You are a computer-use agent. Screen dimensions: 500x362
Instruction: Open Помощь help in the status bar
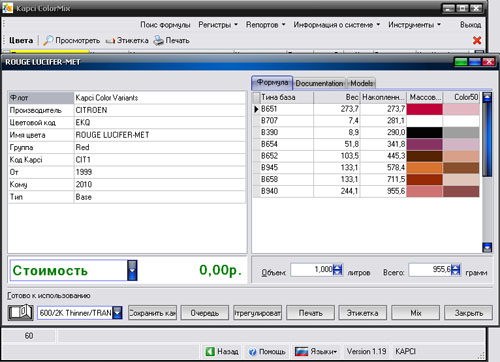pyautogui.click(x=267, y=352)
